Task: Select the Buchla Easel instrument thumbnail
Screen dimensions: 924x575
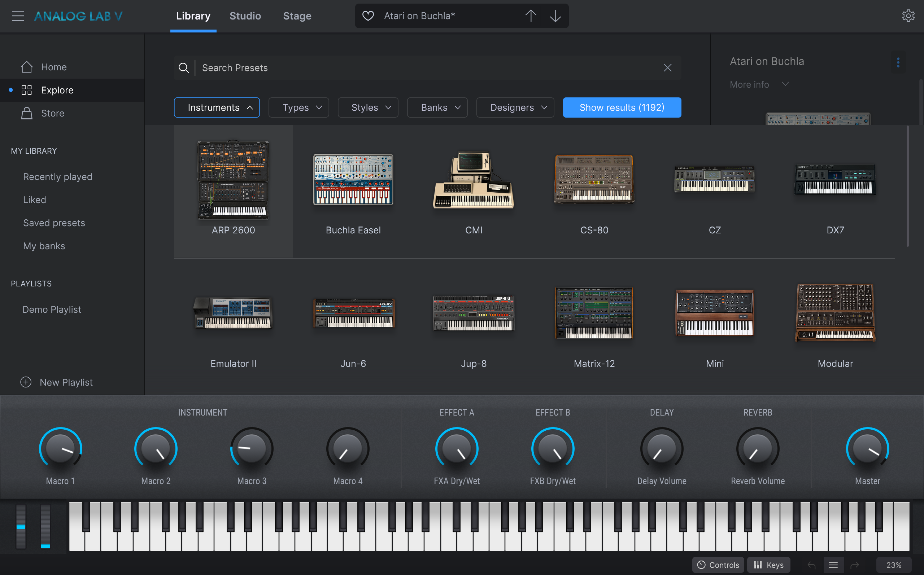Action: pyautogui.click(x=353, y=180)
